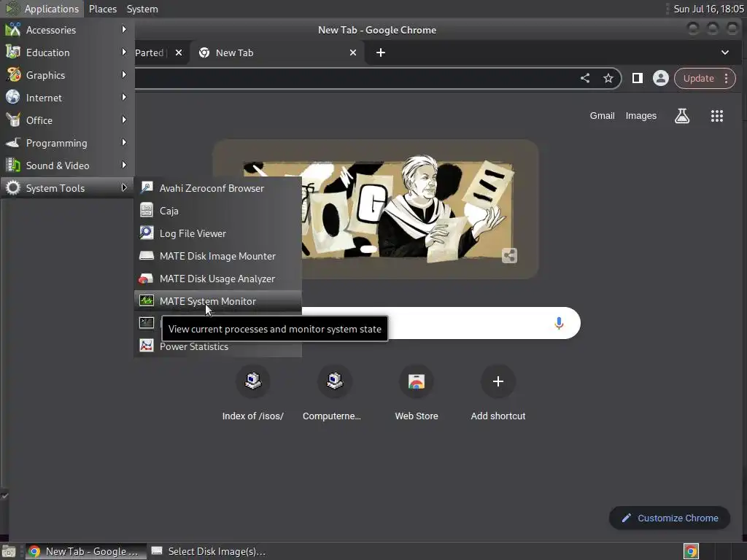This screenshot has width=747, height=560.
Task: Click the Caja drawer icon
Action: (146, 211)
